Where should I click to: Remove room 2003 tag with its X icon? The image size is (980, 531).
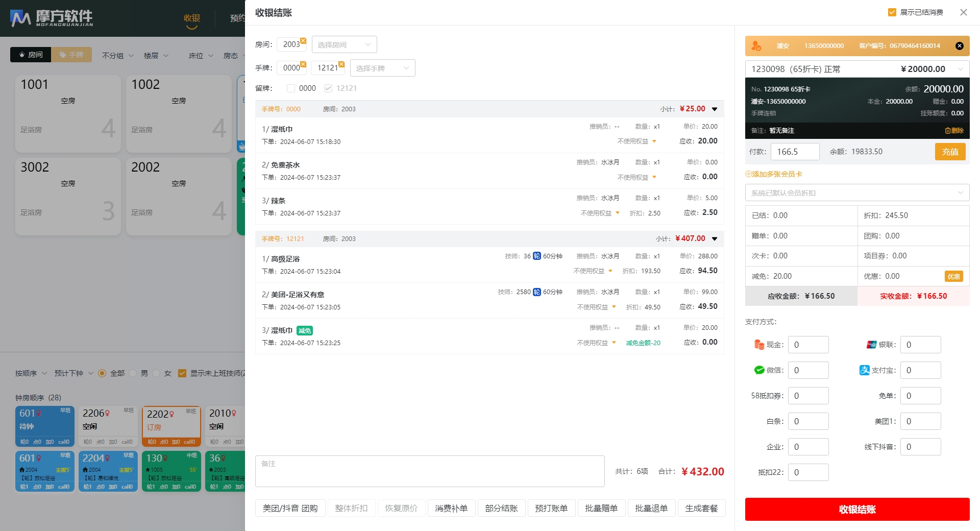click(303, 40)
